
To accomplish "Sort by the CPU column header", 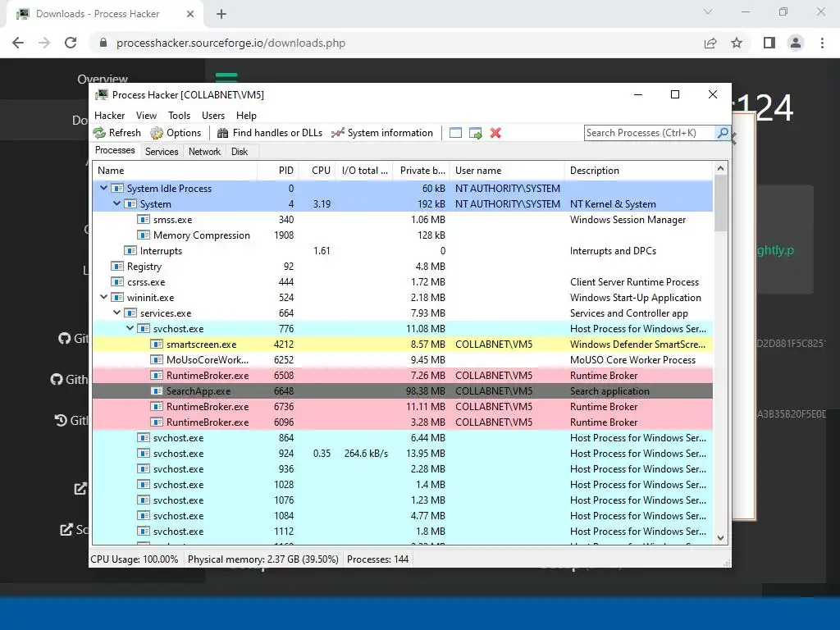I will pyautogui.click(x=317, y=171).
